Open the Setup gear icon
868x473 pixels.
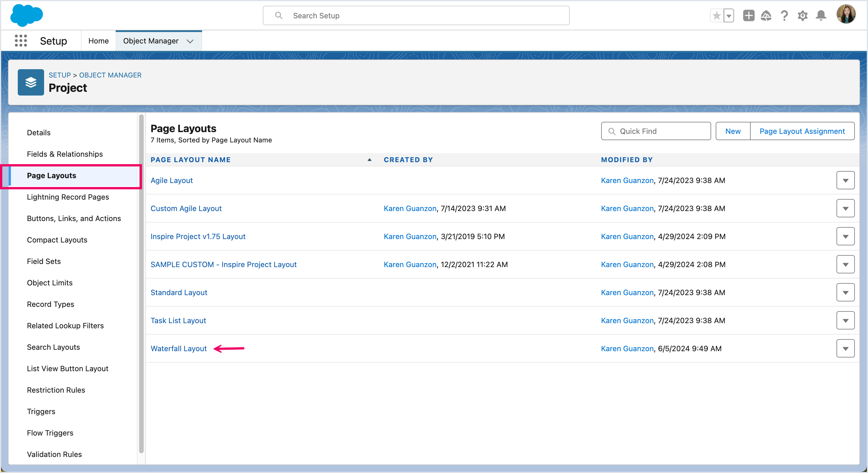803,15
